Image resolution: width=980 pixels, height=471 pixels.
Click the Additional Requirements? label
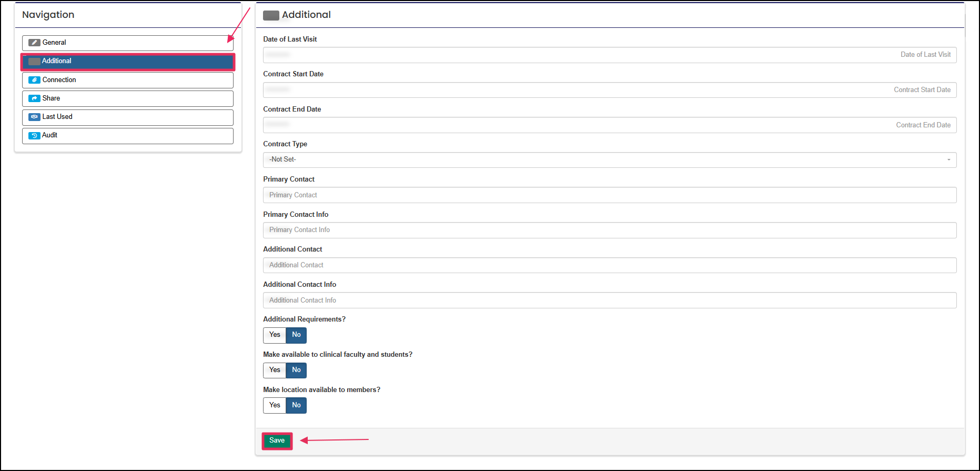point(305,319)
